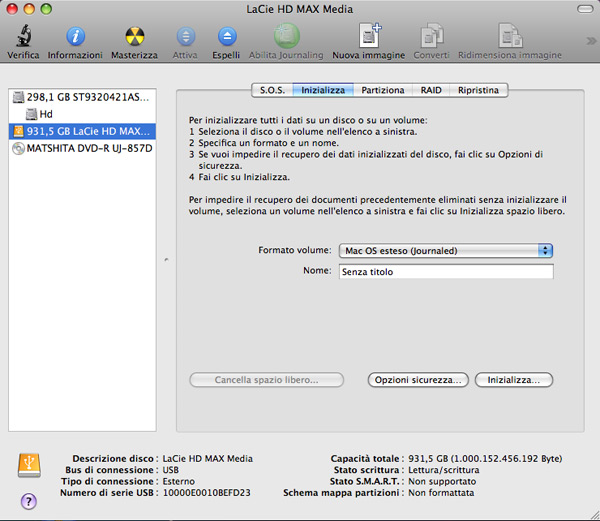The height and width of the screenshot is (521, 600).
Task: Create a Nuova immagine disk image
Action: [x=369, y=36]
